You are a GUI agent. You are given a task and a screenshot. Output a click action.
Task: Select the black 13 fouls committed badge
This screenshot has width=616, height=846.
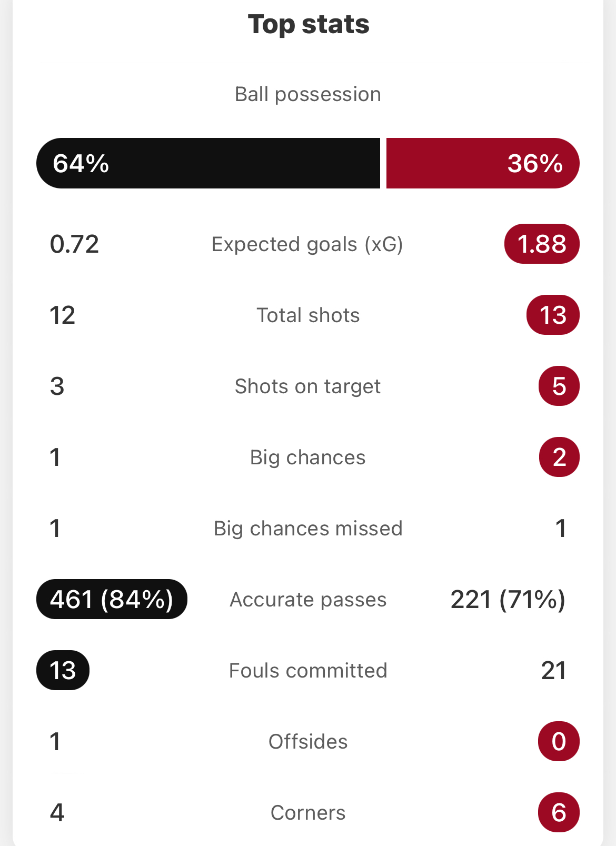63,670
